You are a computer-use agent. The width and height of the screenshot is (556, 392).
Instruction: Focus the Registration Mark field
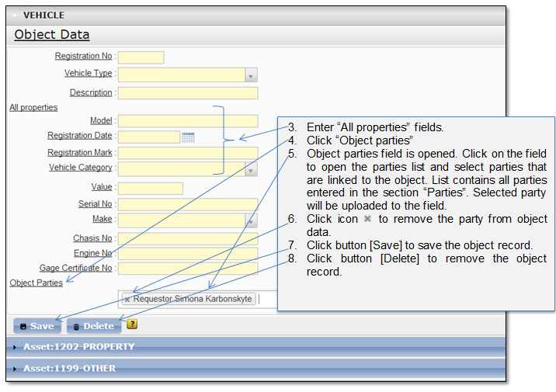188,153
